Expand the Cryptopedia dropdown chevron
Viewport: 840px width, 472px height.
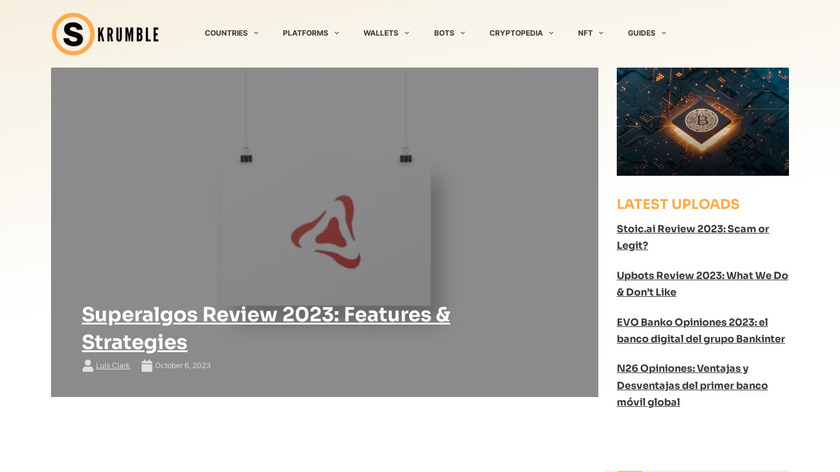coord(551,33)
